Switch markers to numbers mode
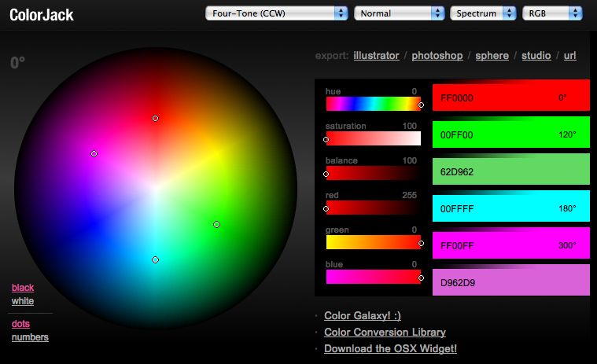597x364 pixels. tap(30, 337)
